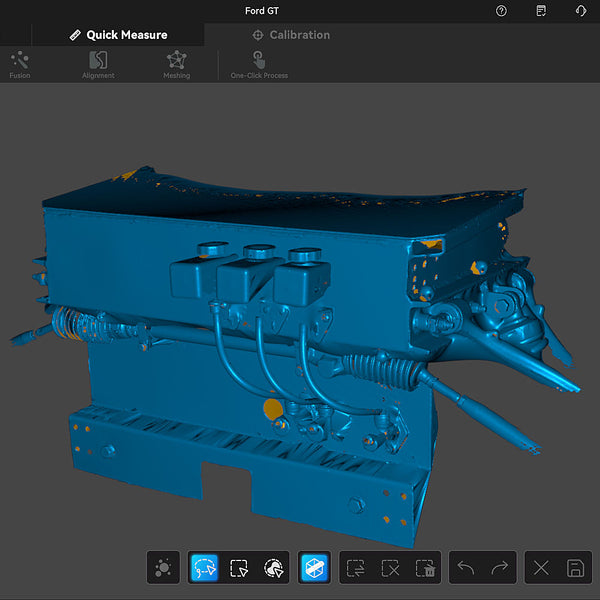Save the edits with floppy icon

click(x=576, y=567)
